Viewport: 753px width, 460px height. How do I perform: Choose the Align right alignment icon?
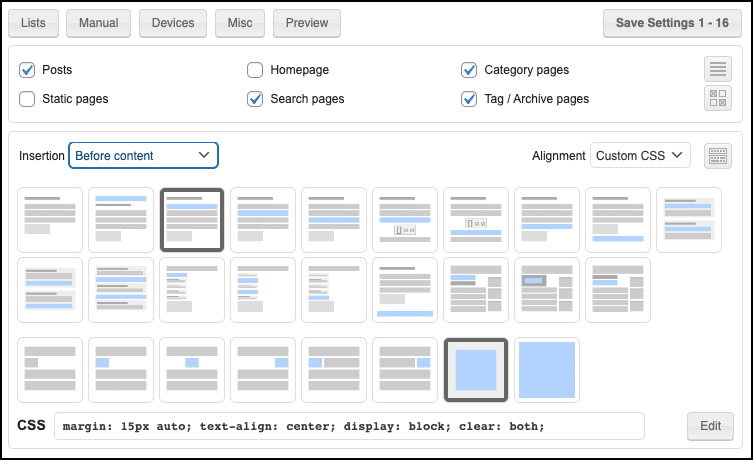click(263, 370)
